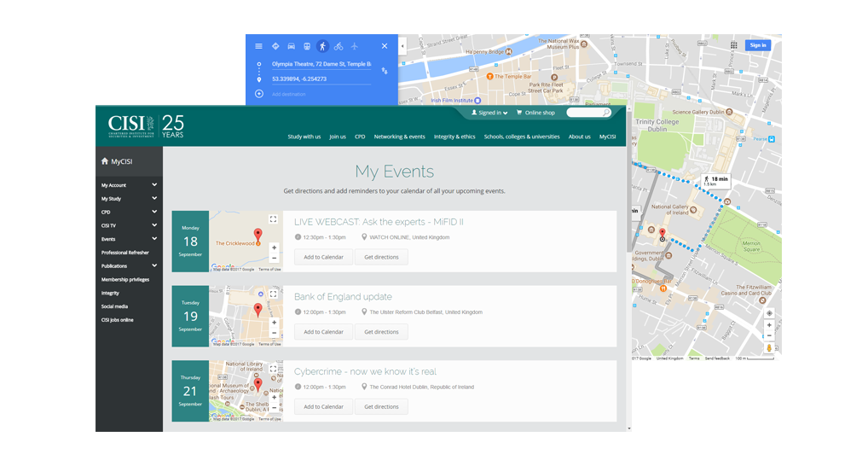Viewport: 868px width, 466px height.
Task: Open Membership privileges in sidebar
Action: coord(125,279)
